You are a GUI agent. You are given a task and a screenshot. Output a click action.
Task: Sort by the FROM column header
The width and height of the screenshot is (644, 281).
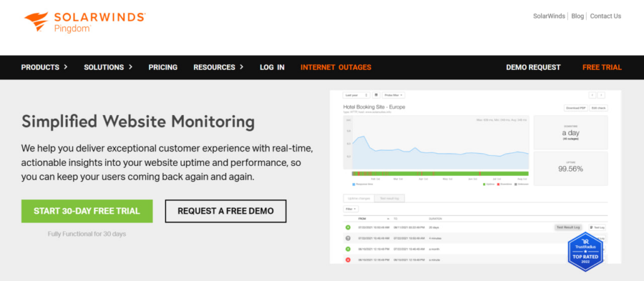362,219
